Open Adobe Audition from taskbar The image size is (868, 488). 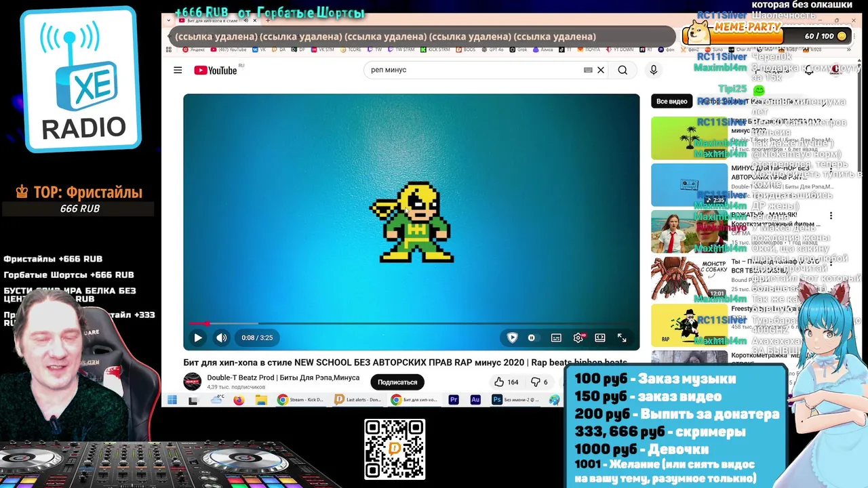click(475, 400)
